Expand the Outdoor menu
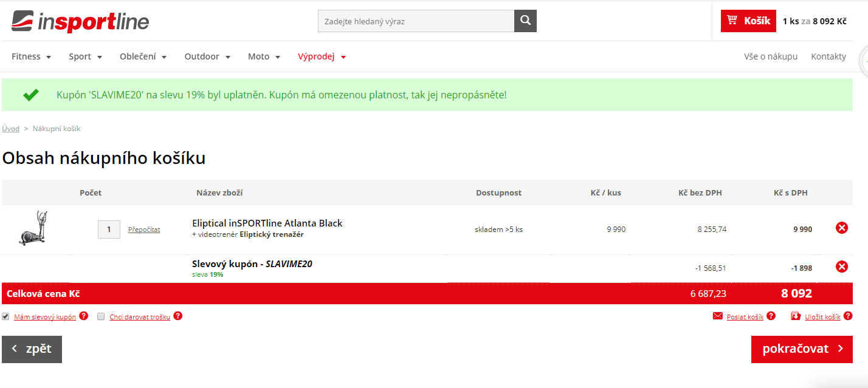Screen dimensions: 868x388 point(207,56)
